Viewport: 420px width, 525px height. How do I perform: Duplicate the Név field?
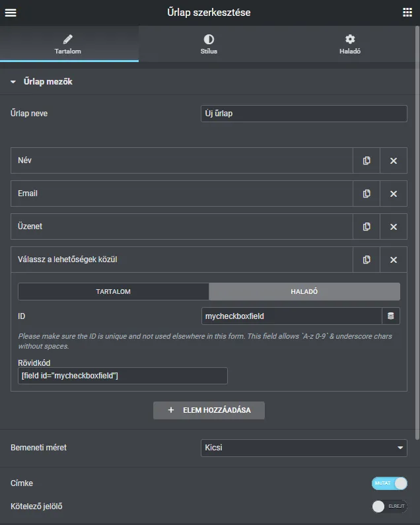click(367, 160)
